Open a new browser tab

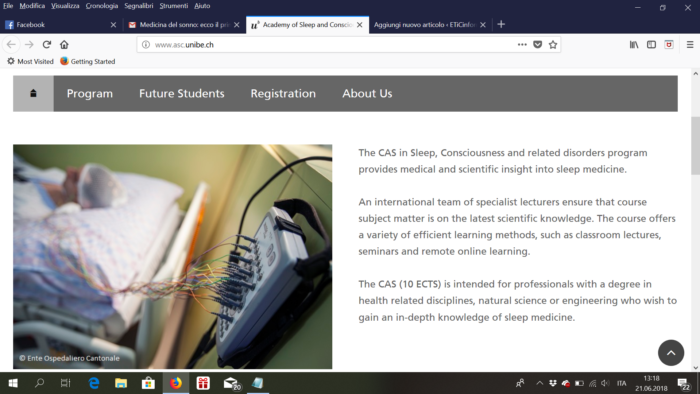coord(501,25)
